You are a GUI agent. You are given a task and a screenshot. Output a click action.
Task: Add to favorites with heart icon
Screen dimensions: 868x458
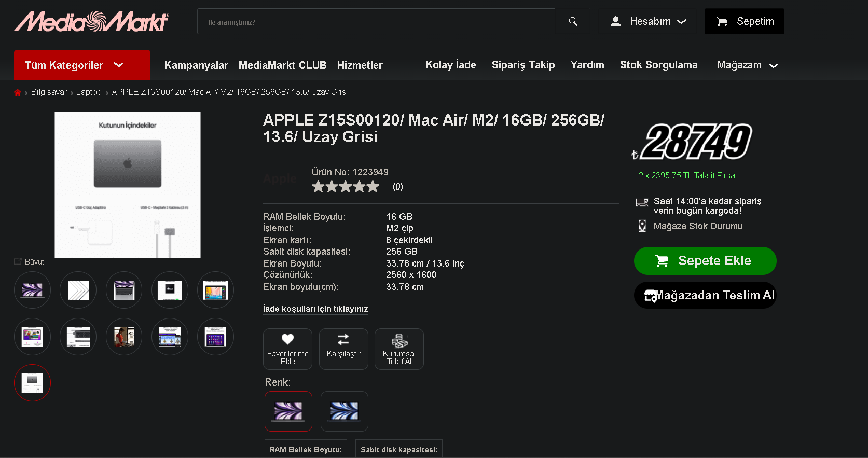coord(288,339)
